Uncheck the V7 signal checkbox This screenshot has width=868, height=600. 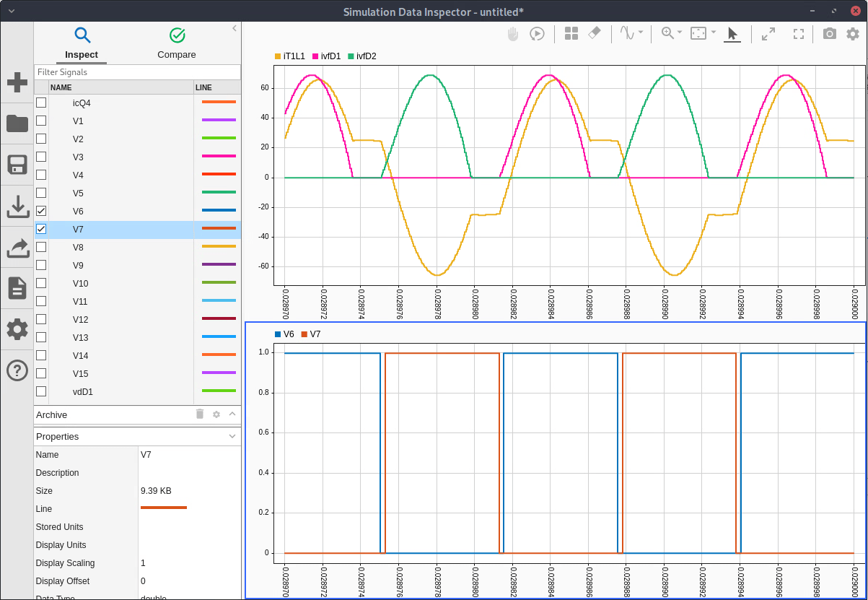41,229
